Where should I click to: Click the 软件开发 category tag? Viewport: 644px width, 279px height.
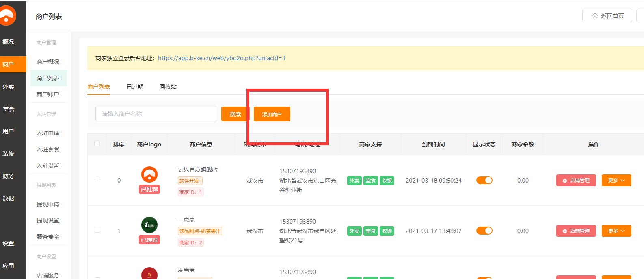pyautogui.click(x=190, y=181)
